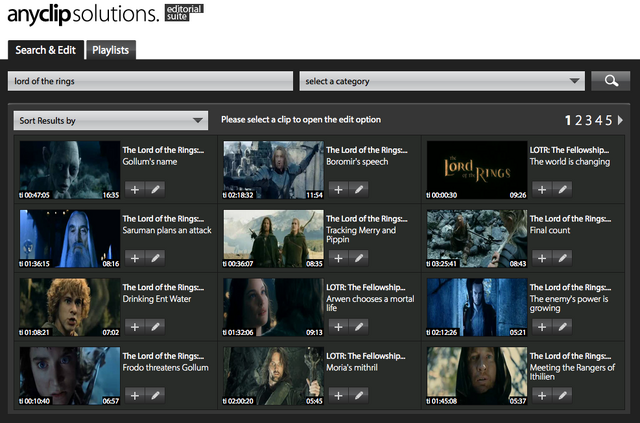
Task: Add Frodo threatens Gollum clip
Action: click(135, 395)
